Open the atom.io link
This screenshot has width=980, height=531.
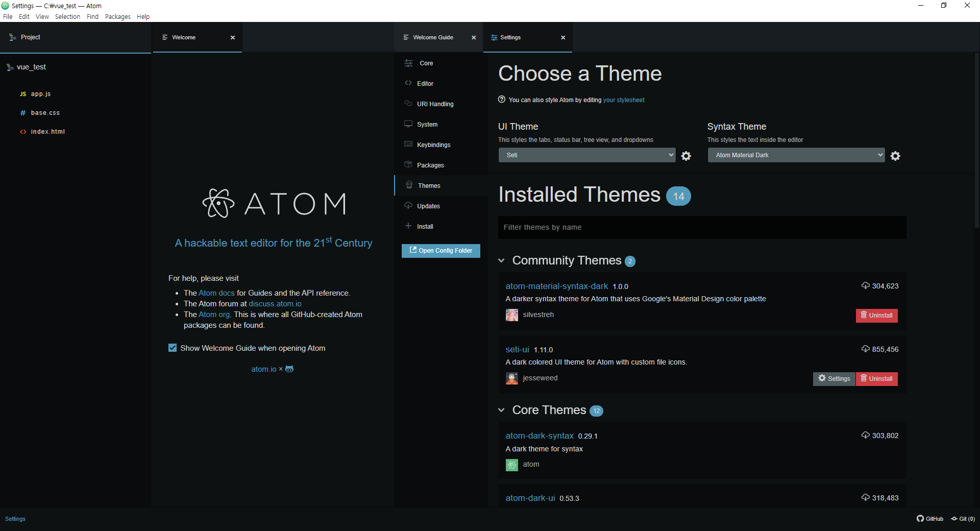point(264,369)
